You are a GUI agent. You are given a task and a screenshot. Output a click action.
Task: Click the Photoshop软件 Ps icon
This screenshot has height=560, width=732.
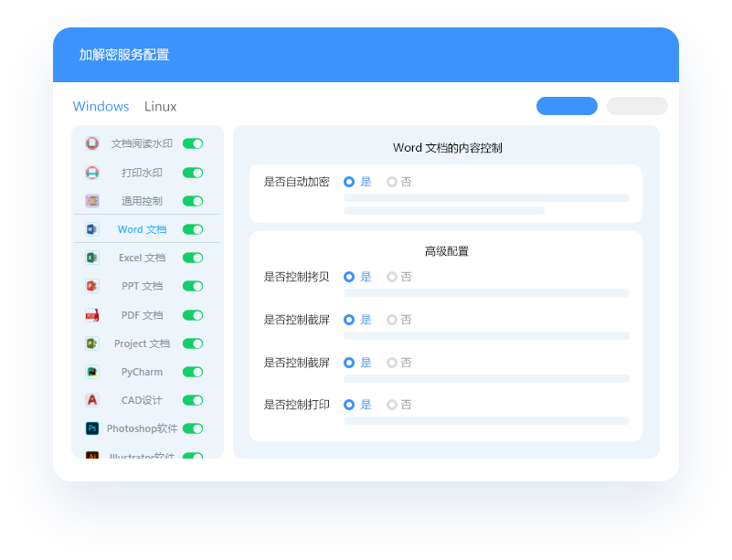pos(91,428)
